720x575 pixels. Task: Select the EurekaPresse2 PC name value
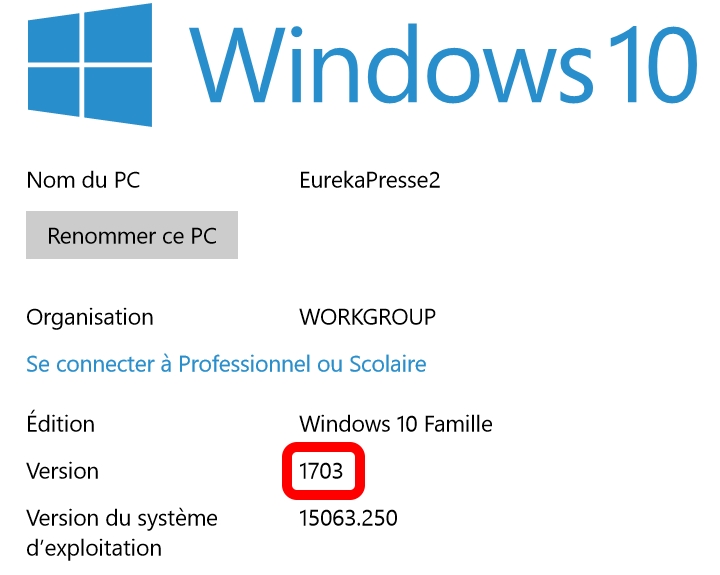(x=370, y=180)
